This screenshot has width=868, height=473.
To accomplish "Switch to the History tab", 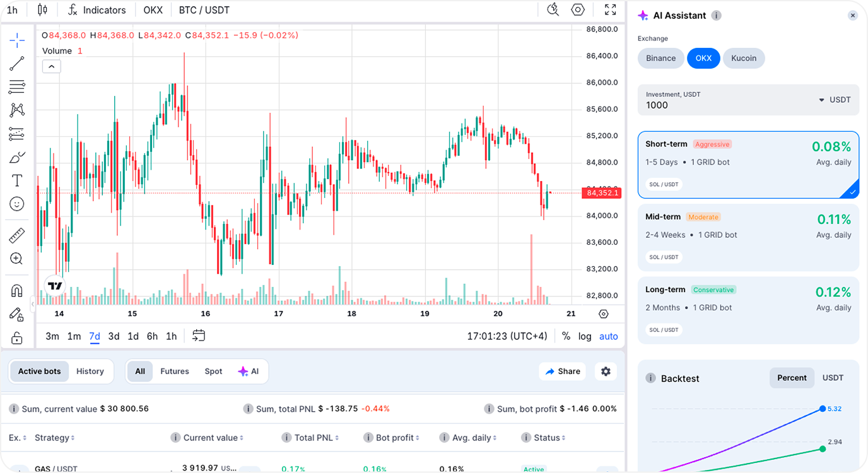I will point(90,371).
